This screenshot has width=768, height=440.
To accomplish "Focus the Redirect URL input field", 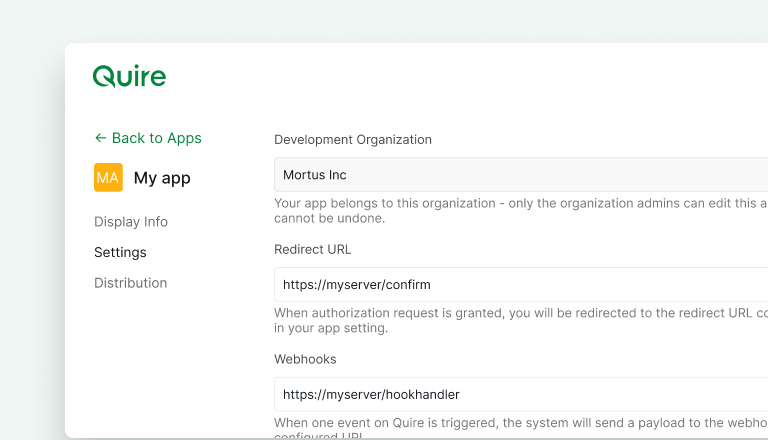I will [520, 284].
